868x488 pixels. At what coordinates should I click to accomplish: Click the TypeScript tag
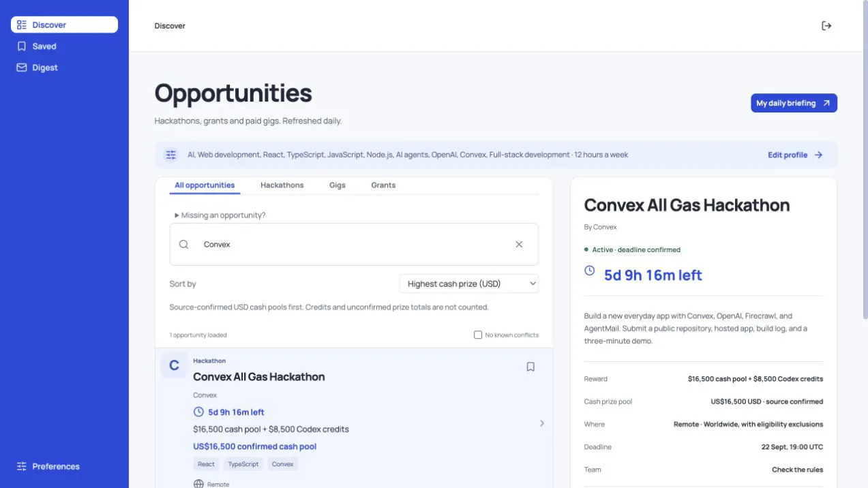(x=243, y=464)
